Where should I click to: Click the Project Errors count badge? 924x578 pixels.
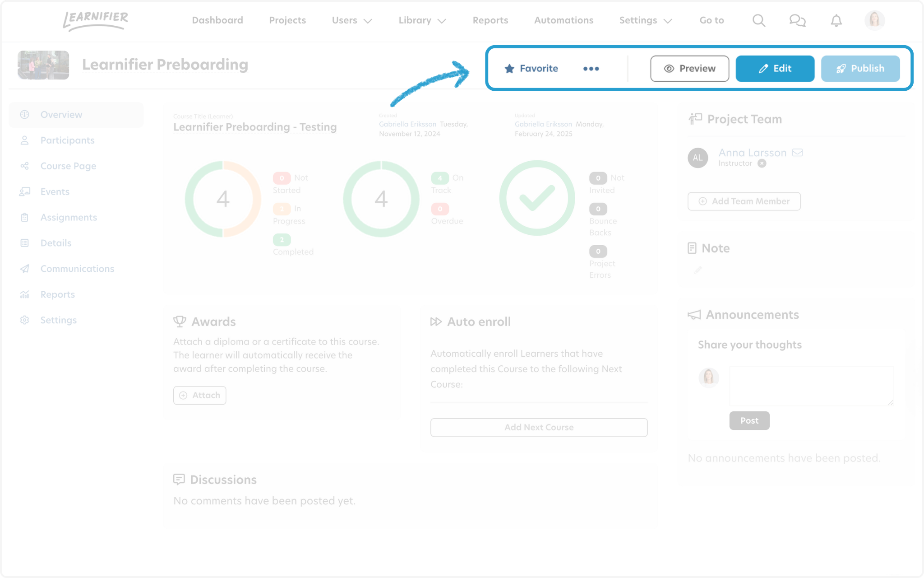(598, 251)
